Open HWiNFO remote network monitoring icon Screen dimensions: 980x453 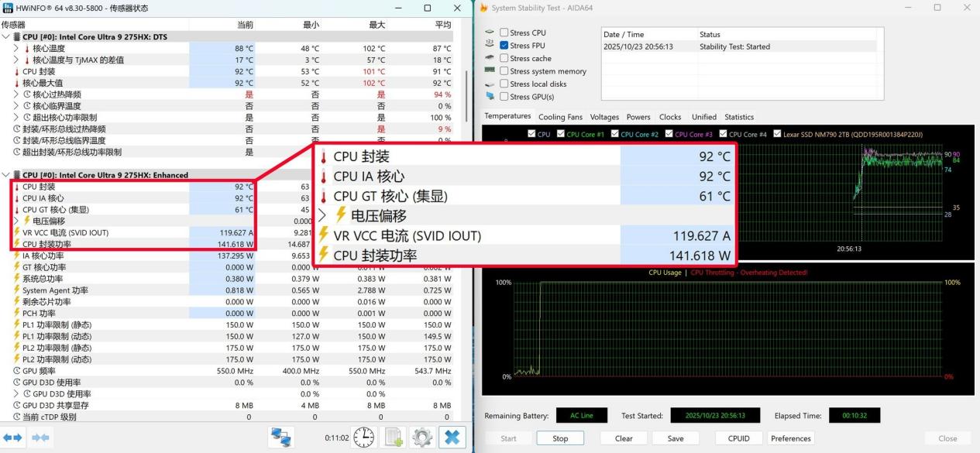pyautogui.click(x=281, y=438)
